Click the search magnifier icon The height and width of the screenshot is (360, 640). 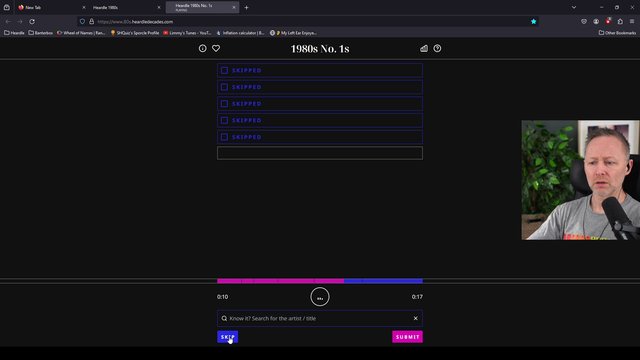224,318
